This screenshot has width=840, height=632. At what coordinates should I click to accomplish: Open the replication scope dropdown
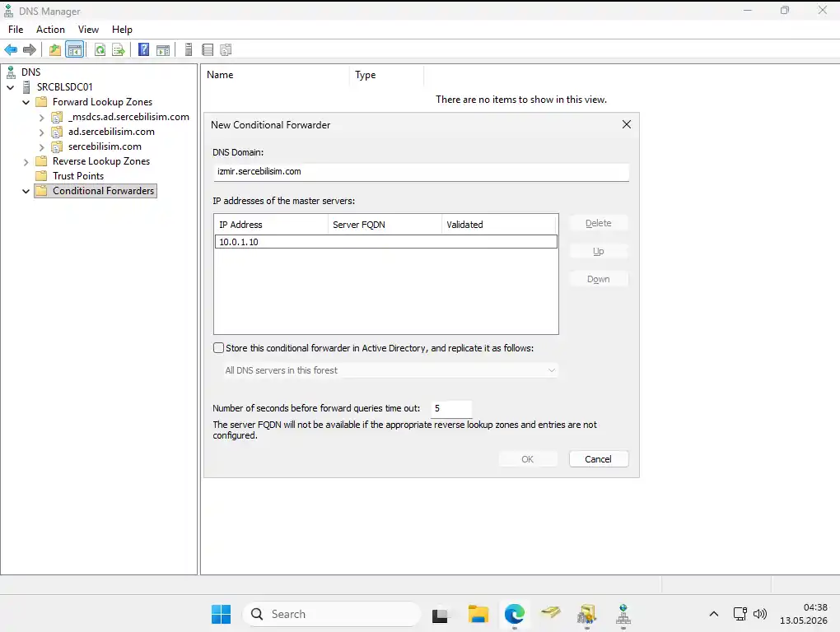click(390, 370)
